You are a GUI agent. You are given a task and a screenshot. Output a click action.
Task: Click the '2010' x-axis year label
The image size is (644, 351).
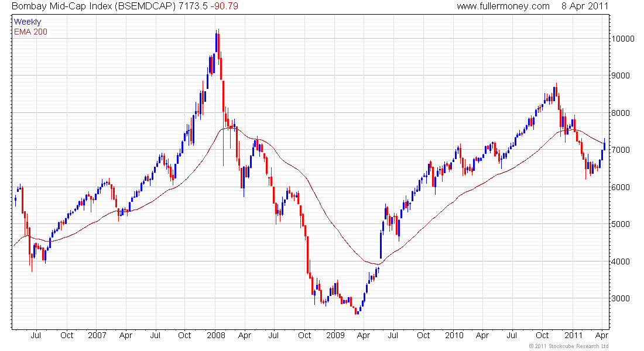click(x=454, y=335)
